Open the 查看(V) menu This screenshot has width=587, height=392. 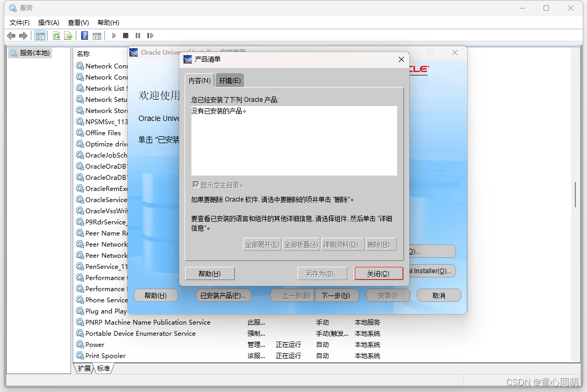coord(78,22)
